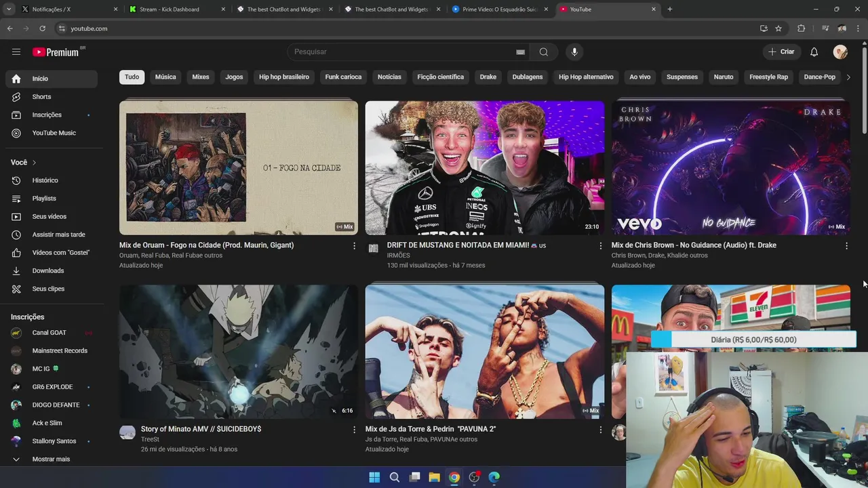
Task: Open the browser tab search dropdown
Action: click(x=9, y=9)
